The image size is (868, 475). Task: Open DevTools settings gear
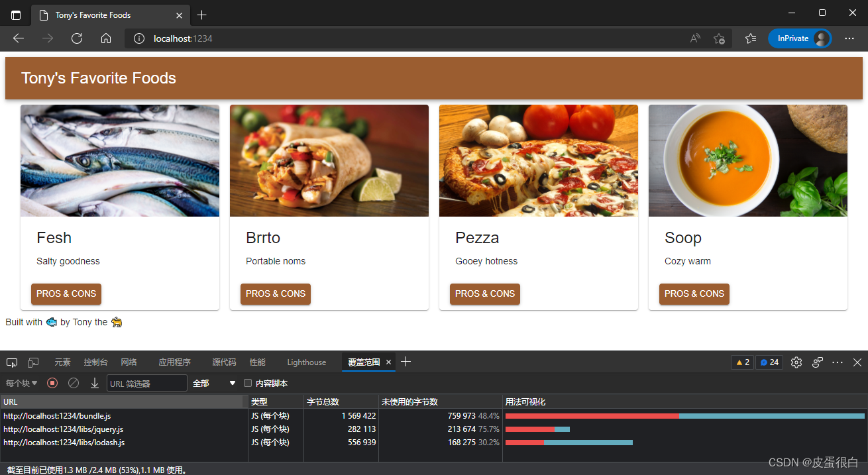pyautogui.click(x=796, y=362)
